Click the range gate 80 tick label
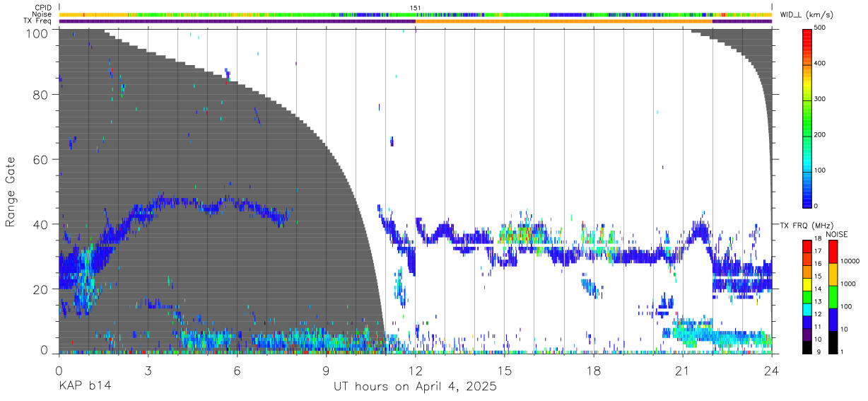Image resolution: width=868 pixels, height=401 pixels. click(42, 94)
